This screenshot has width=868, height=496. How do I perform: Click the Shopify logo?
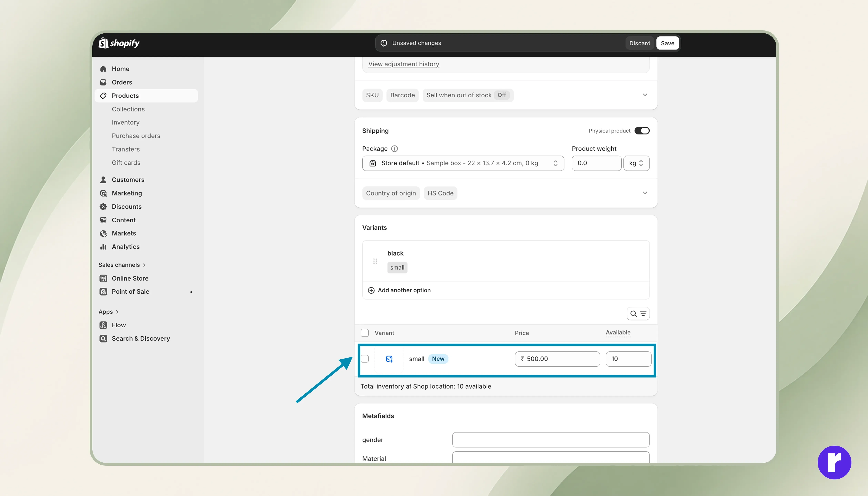point(119,43)
